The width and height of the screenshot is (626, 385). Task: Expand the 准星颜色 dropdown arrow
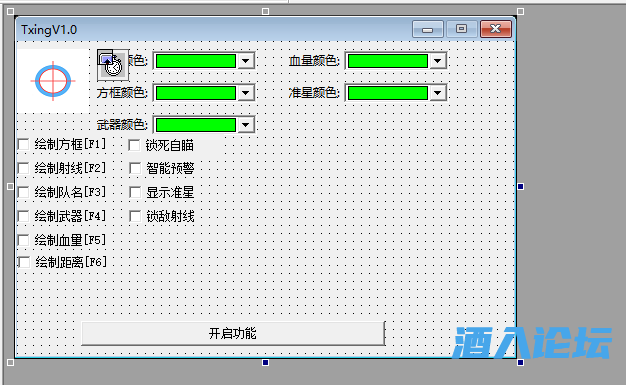(x=438, y=93)
